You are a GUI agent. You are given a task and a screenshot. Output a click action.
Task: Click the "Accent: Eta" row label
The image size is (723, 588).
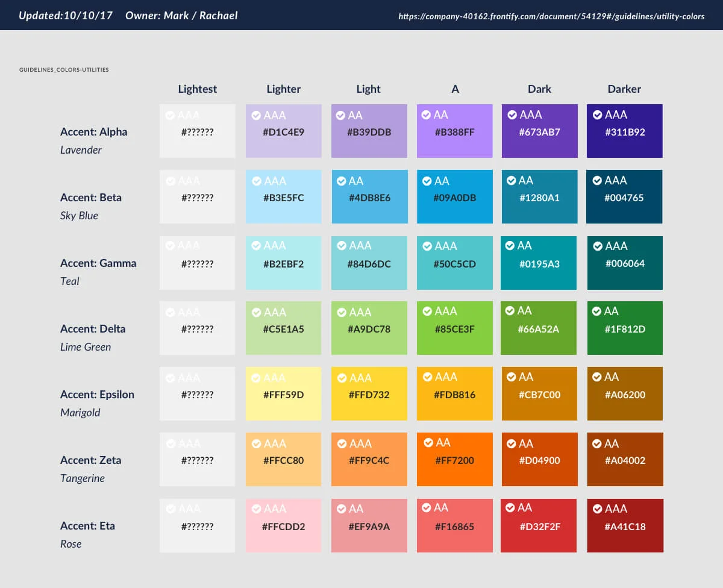click(x=88, y=526)
